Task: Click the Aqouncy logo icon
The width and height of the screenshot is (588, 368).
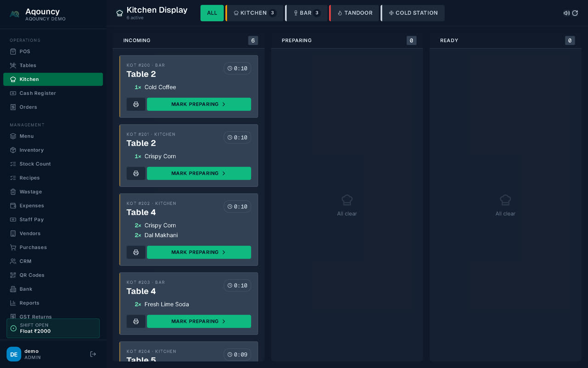Action: 14,14
